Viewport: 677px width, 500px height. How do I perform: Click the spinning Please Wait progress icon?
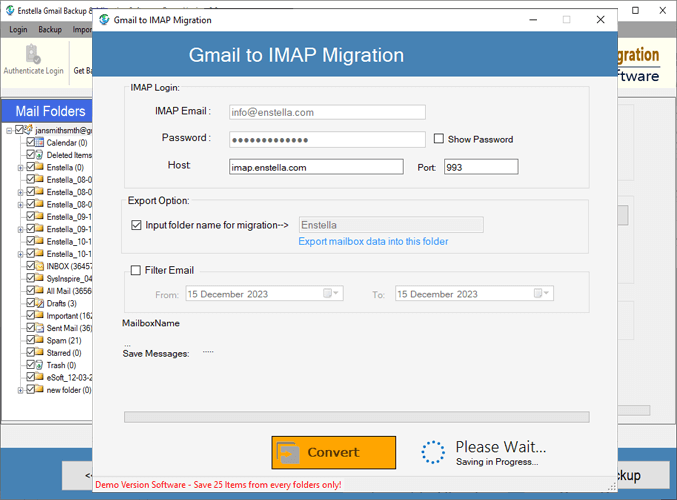click(x=433, y=452)
